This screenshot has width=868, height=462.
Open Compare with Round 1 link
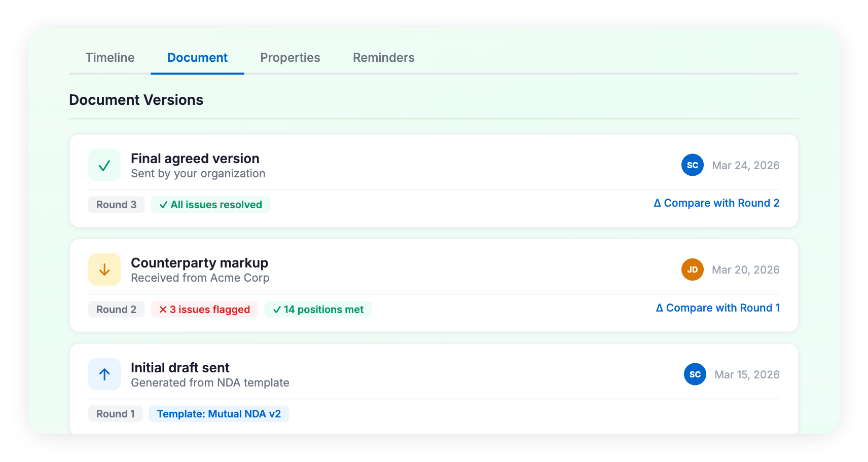click(717, 308)
